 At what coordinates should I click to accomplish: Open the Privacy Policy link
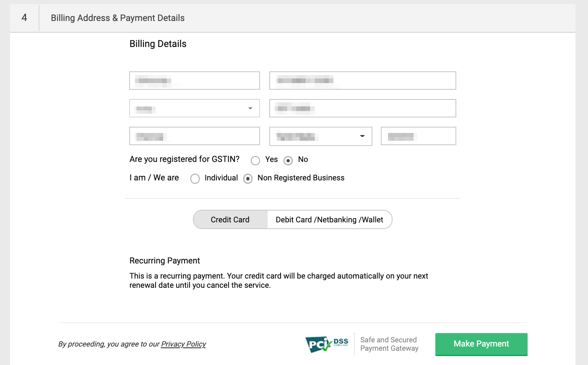(x=183, y=344)
